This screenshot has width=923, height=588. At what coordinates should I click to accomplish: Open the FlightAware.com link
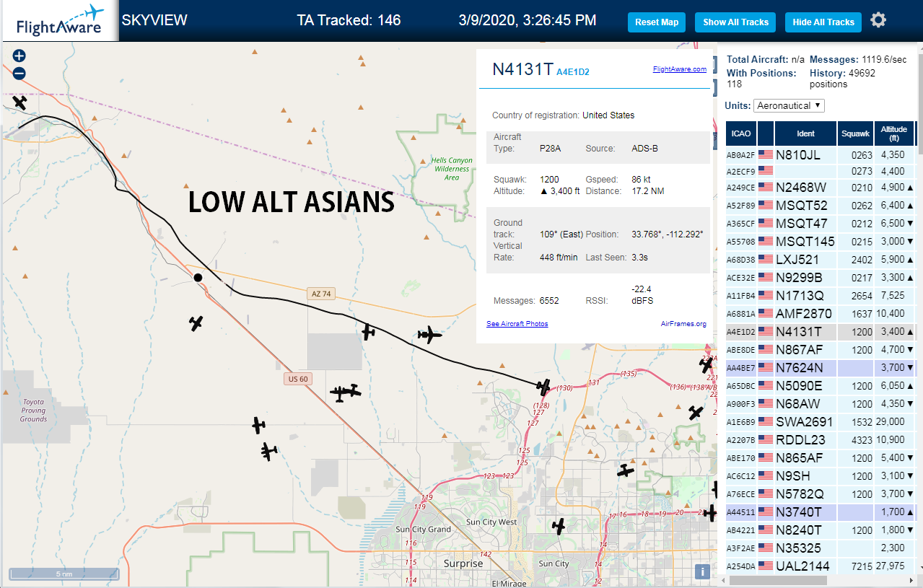679,69
